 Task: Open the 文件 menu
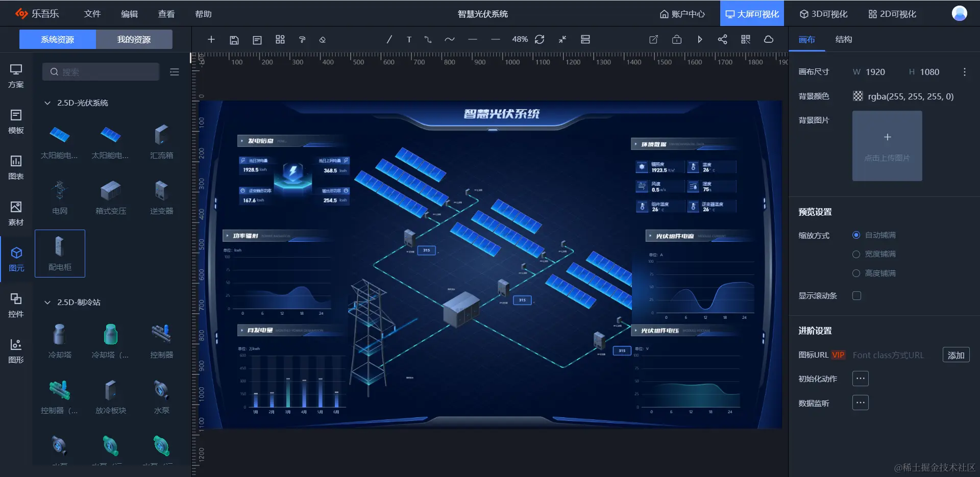(x=92, y=14)
